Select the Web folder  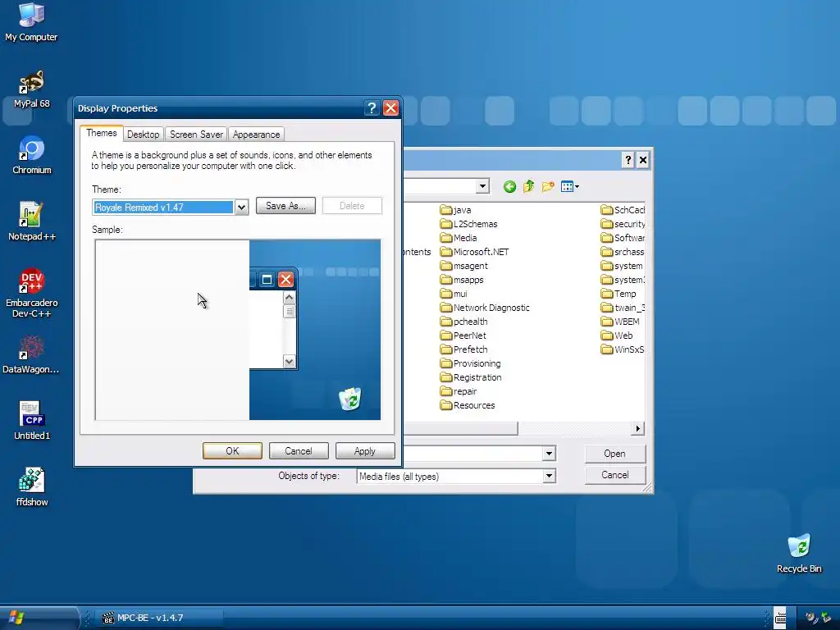coord(617,336)
